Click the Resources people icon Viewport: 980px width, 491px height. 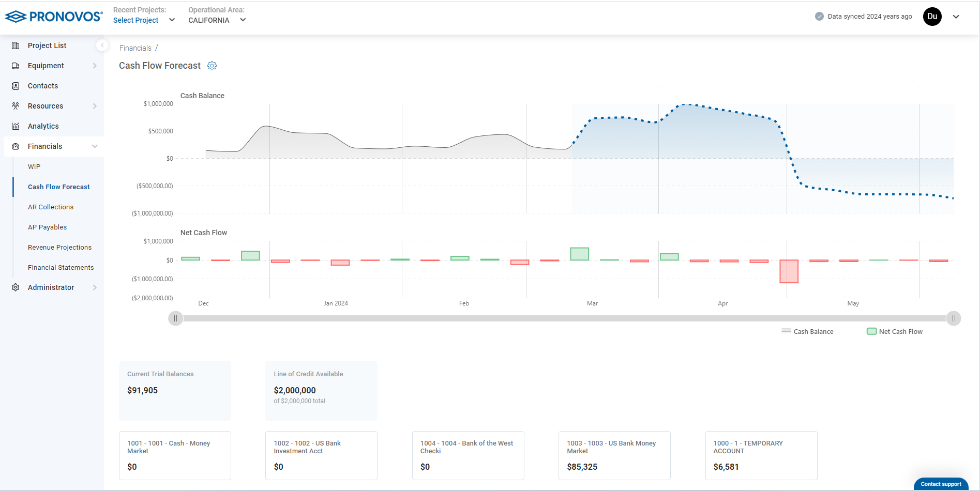tap(16, 106)
